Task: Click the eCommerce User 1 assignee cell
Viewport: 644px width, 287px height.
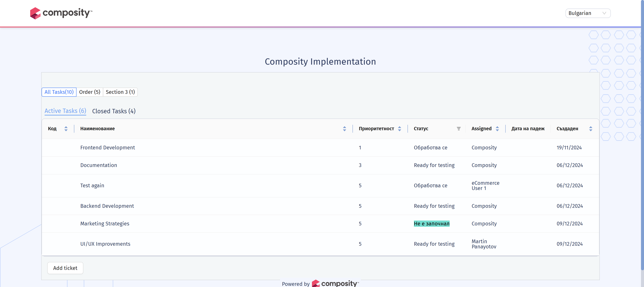Action: 486,185
